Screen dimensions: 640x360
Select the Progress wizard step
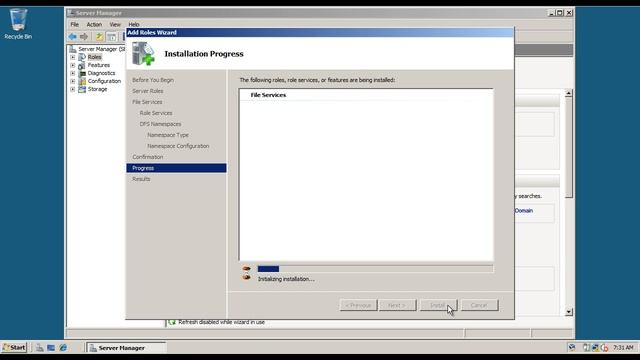pos(176,168)
